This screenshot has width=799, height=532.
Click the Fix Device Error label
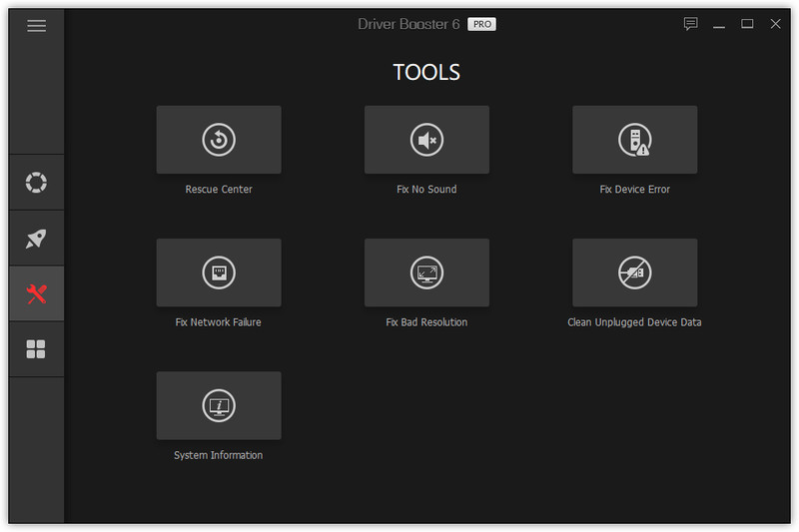click(x=635, y=190)
